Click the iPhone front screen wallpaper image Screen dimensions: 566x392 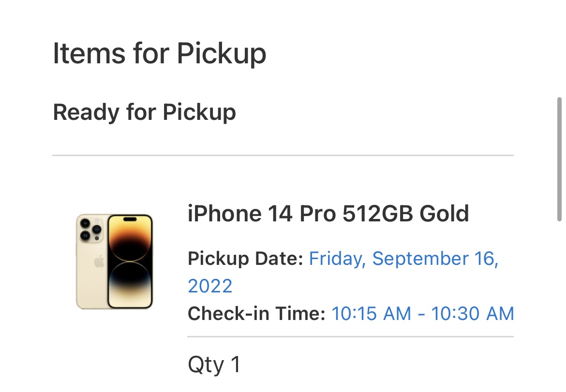pos(130,261)
